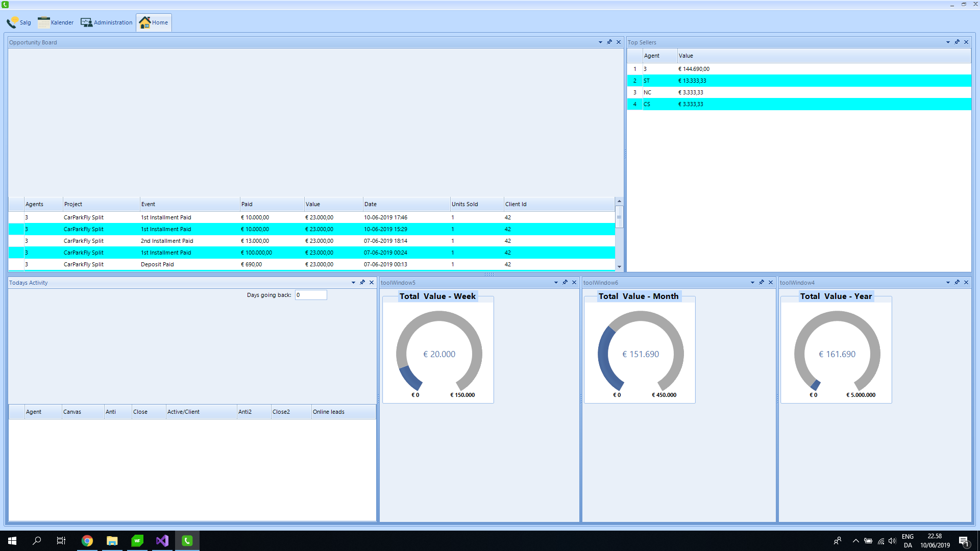Image resolution: width=980 pixels, height=551 pixels.
Task: Toggle auto-hide pin on toolWindow6
Action: (x=762, y=283)
